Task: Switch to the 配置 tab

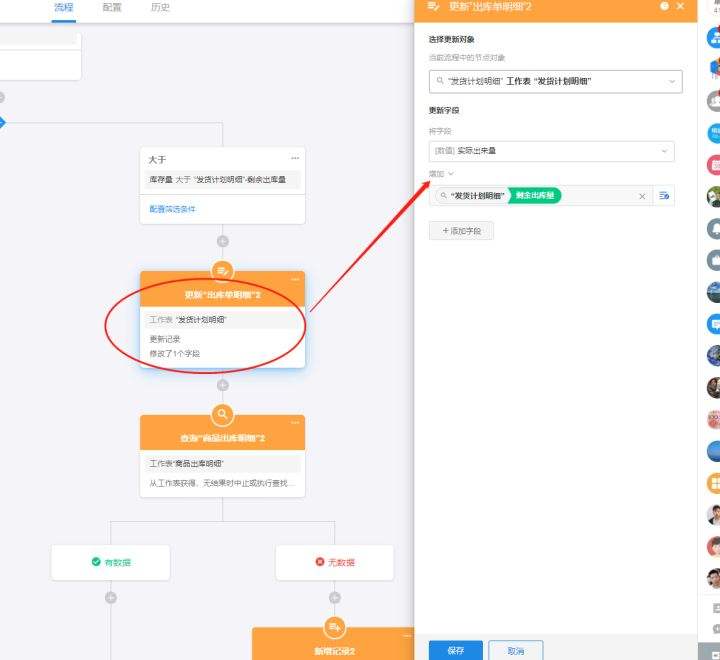Action: (x=112, y=8)
